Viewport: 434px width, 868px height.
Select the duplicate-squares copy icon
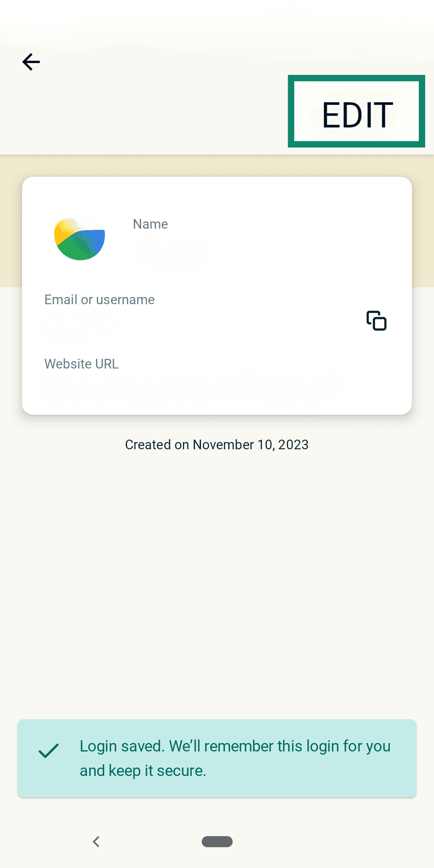tap(376, 321)
